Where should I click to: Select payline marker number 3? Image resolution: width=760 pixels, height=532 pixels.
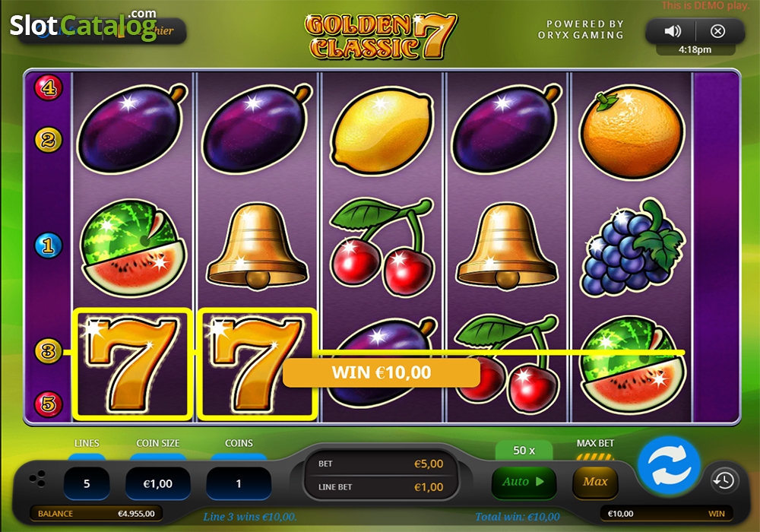coord(48,350)
